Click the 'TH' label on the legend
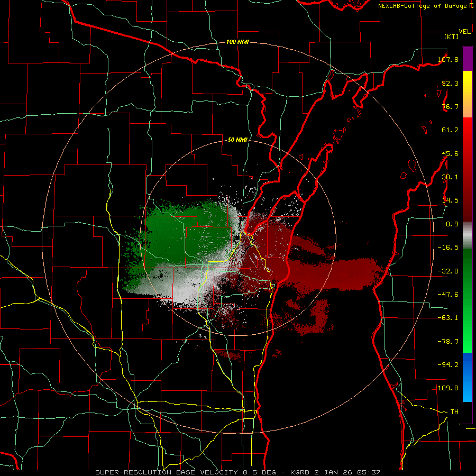476x476 pixels. (x=454, y=412)
